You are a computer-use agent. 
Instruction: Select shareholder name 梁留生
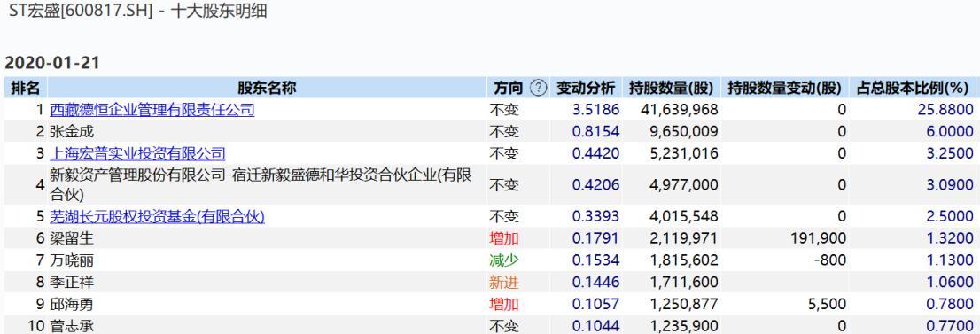click(x=72, y=239)
